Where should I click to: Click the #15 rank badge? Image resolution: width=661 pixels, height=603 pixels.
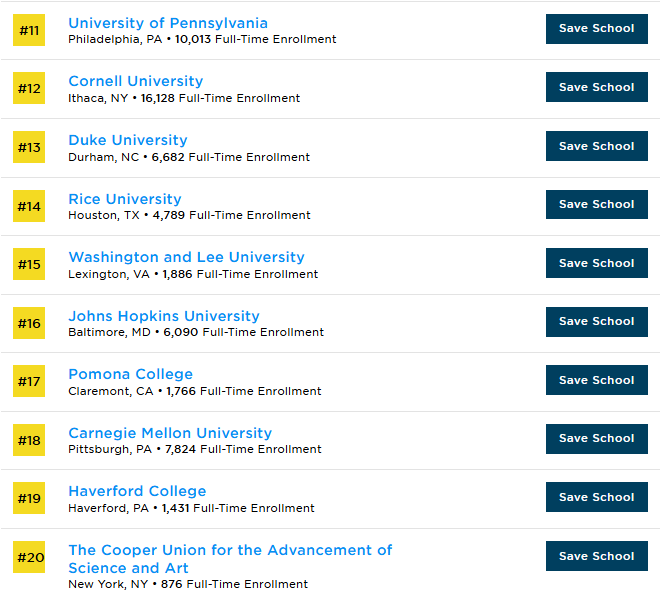[x=29, y=264]
